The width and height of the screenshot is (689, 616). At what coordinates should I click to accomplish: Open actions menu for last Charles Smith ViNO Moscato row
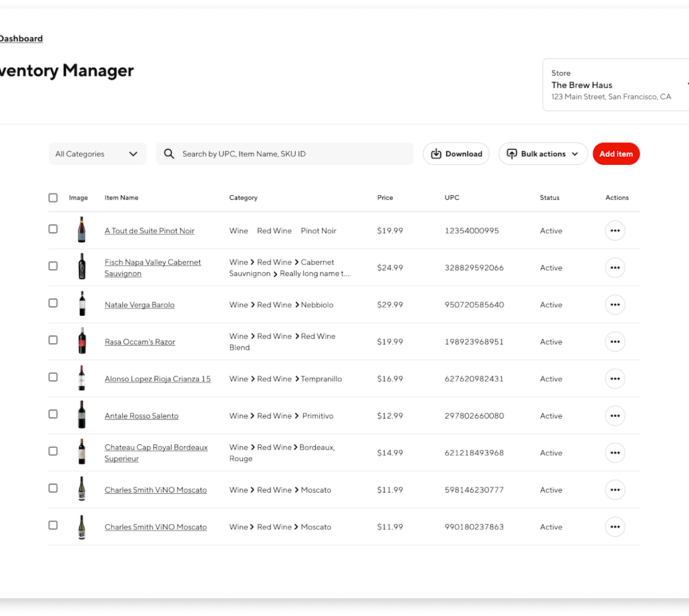click(615, 526)
